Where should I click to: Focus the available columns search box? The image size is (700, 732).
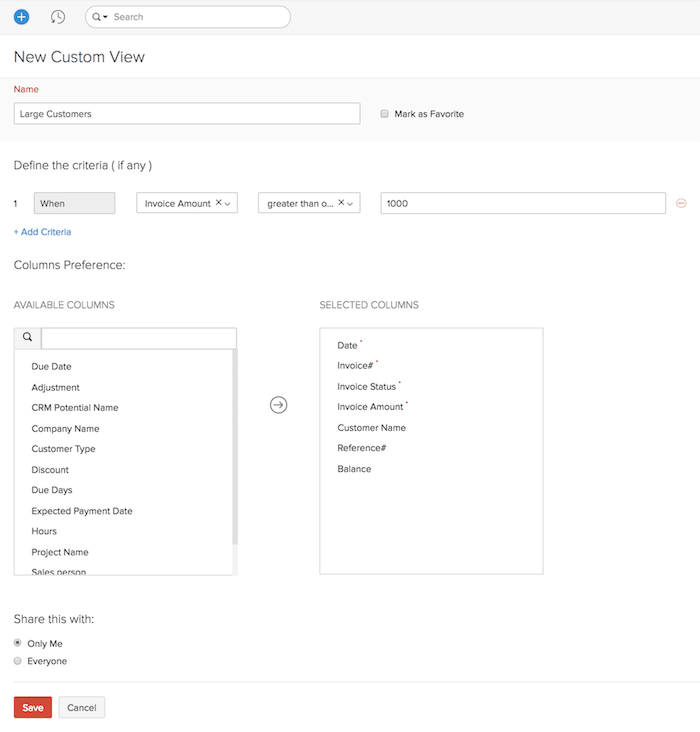(x=139, y=338)
